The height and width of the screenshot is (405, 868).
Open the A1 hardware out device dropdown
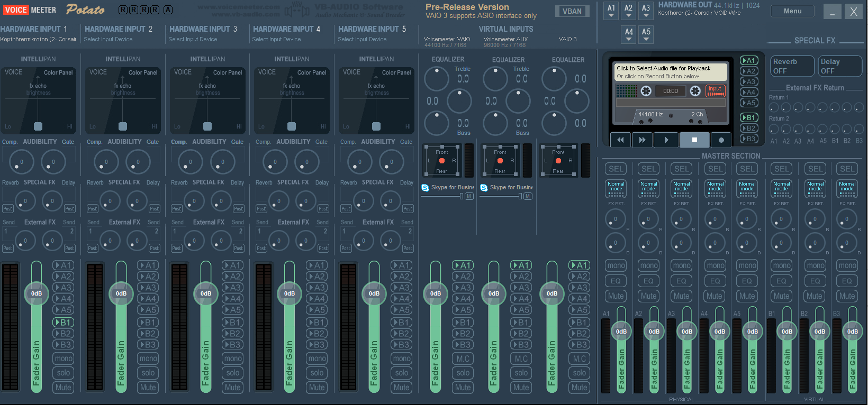(611, 11)
